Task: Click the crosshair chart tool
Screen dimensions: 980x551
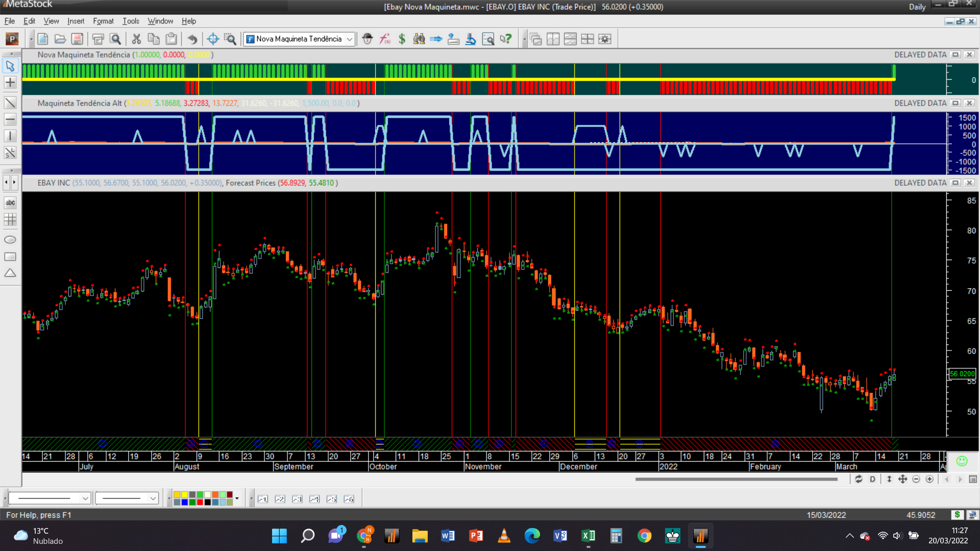Action: (x=213, y=39)
